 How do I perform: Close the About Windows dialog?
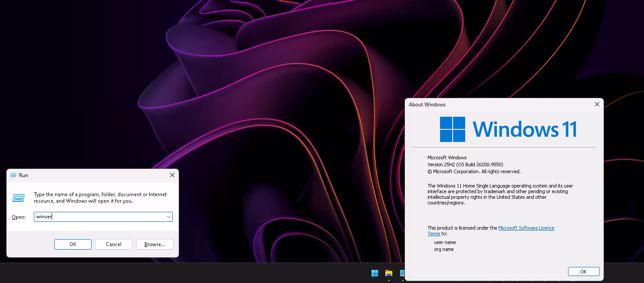coord(597,104)
